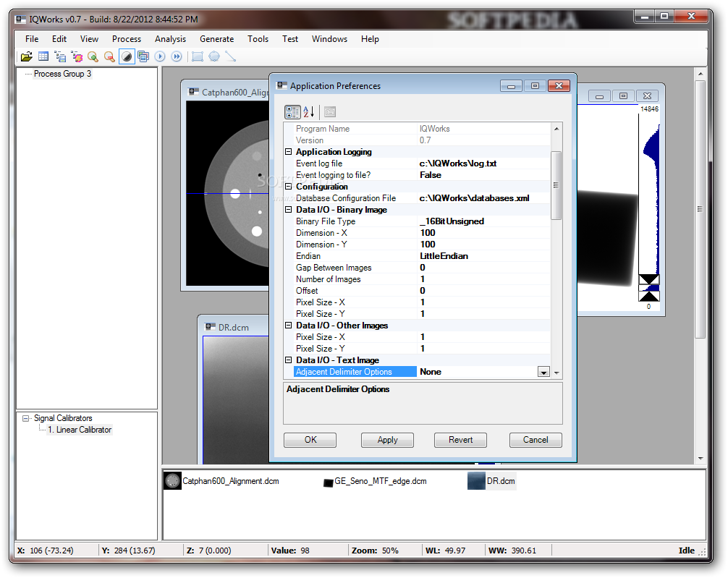This screenshot has height=578, width=728.
Task: Switch property grid to Categorized view
Action: 292,112
